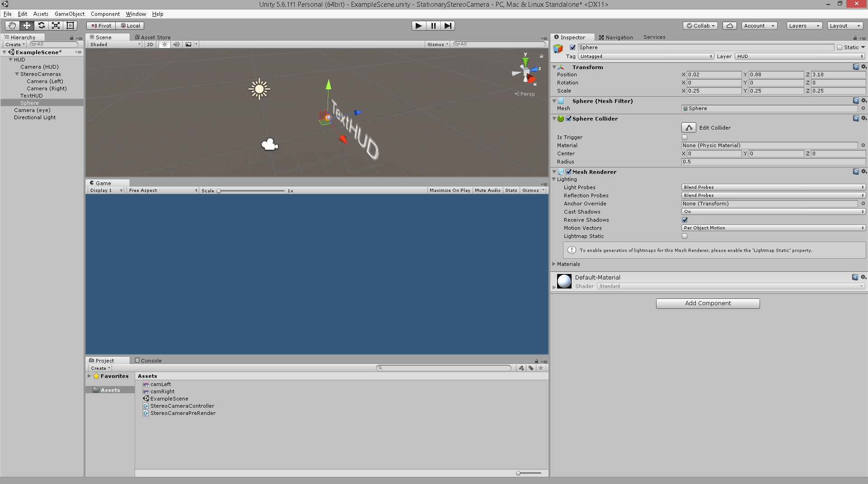
Task: Enable the Is Trigger checkbox
Action: (685, 137)
